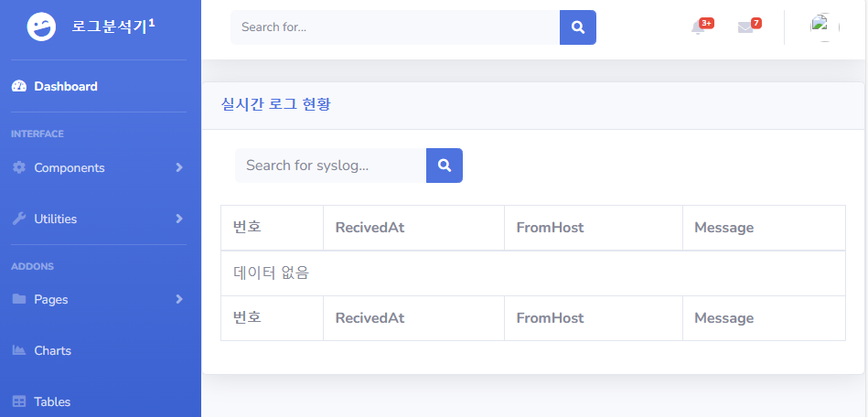Image resolution: width=868 pixels, height=417 pixels.
Task: Click the Components gear icon
Action: (19, 167)
